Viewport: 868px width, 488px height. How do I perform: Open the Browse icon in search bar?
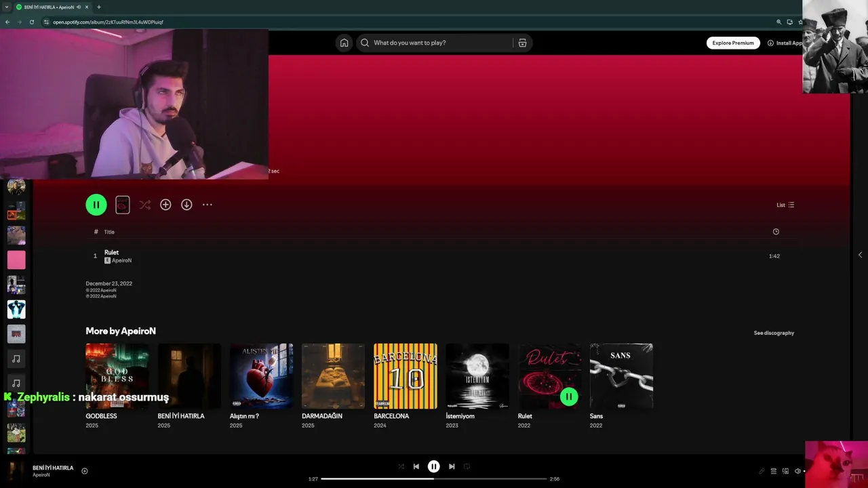522,43
